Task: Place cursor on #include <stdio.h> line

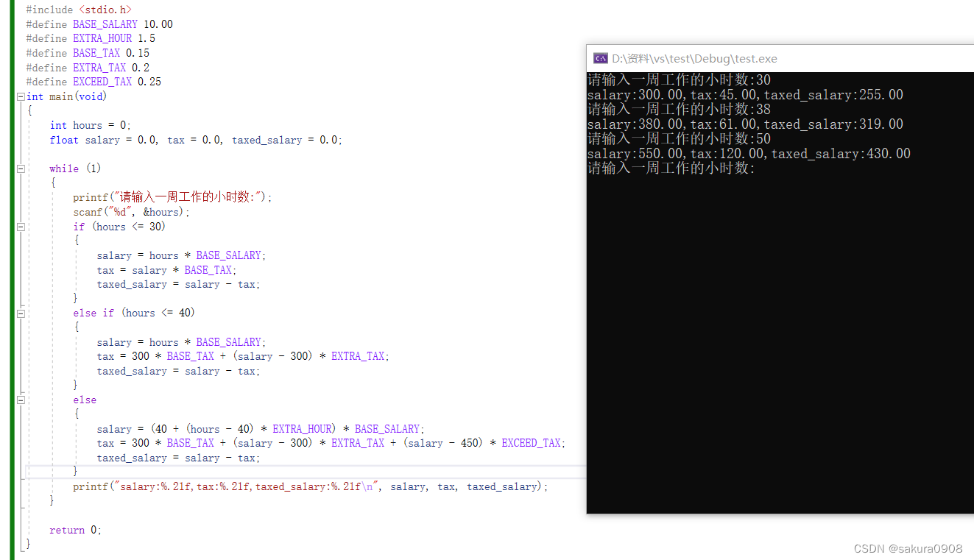Action: coord(77,9)
